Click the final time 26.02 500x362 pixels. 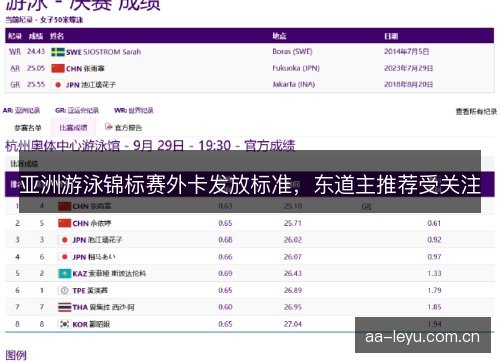(293, 240)
